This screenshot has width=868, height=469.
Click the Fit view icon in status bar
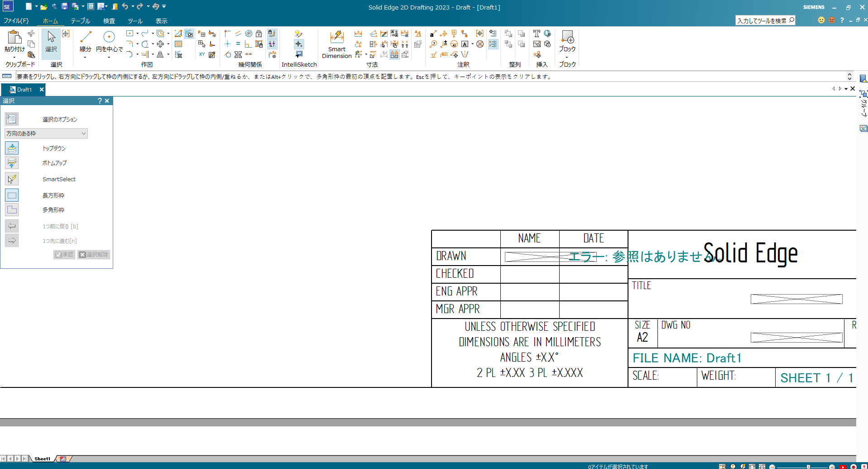[752, 466]
